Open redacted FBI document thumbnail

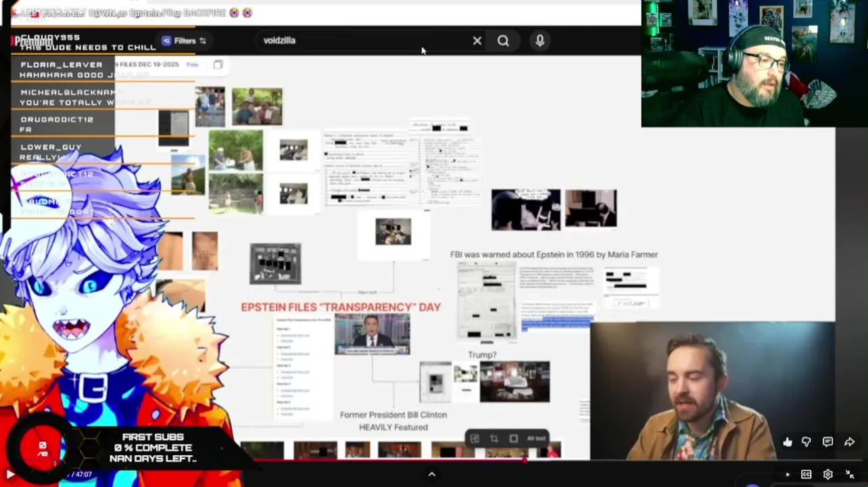487,302
